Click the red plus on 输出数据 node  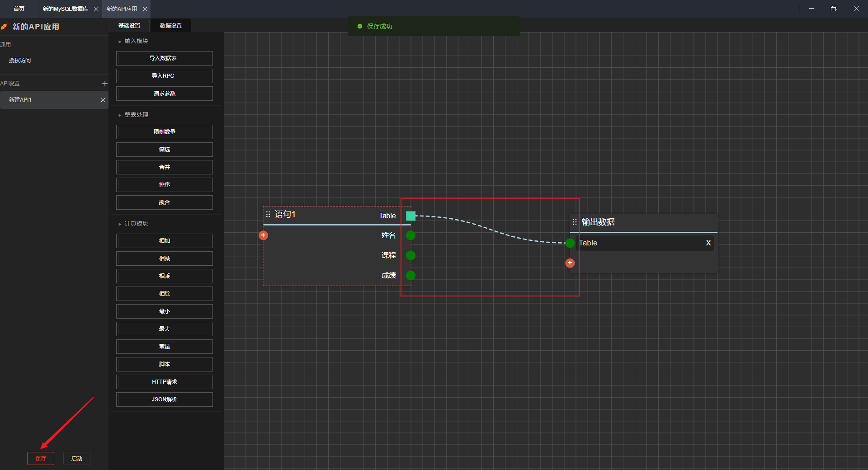570,263
